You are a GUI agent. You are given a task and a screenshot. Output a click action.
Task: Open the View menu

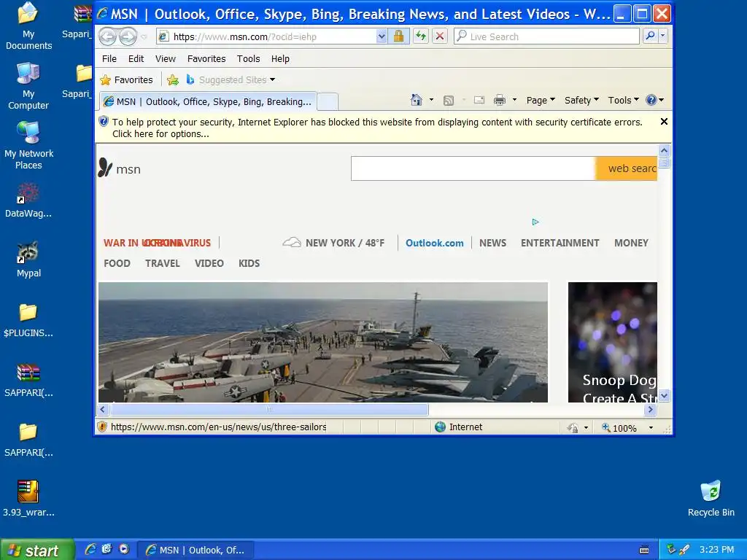coord(166,58)
